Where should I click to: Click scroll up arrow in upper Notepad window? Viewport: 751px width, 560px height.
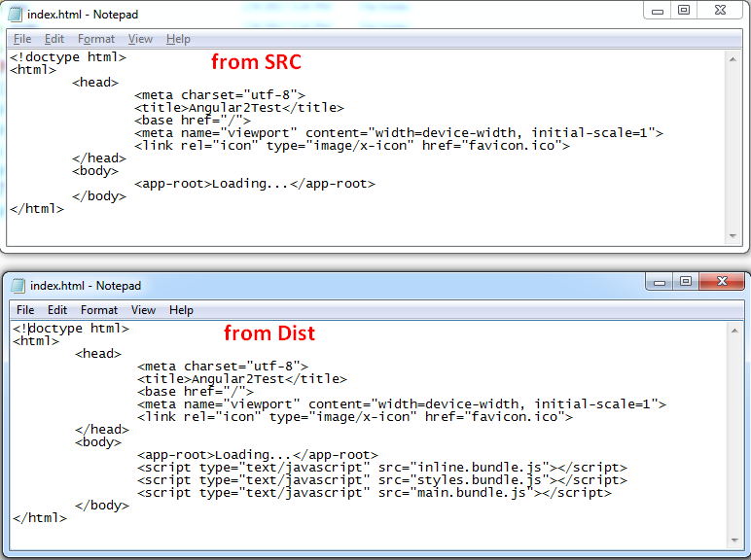tap(733, 59)
